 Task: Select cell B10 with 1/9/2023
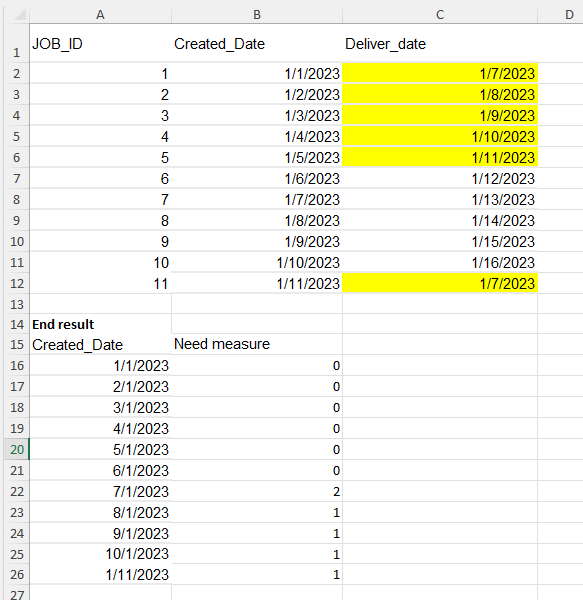pyautogui.click(x=257, y=241)
